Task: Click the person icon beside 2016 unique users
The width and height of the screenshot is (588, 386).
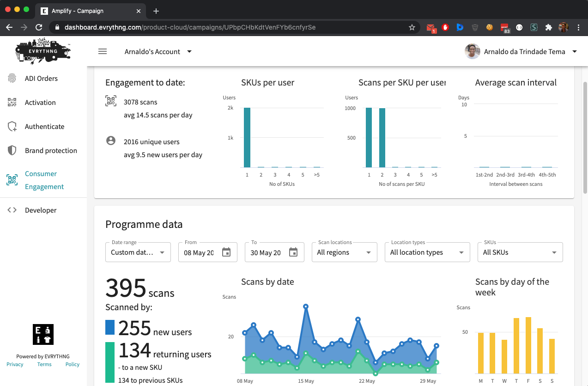Action: pos(111,141)
